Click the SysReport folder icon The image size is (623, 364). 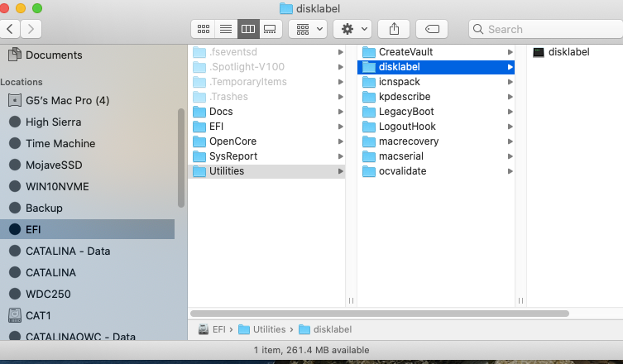click(x=199, y=156)
